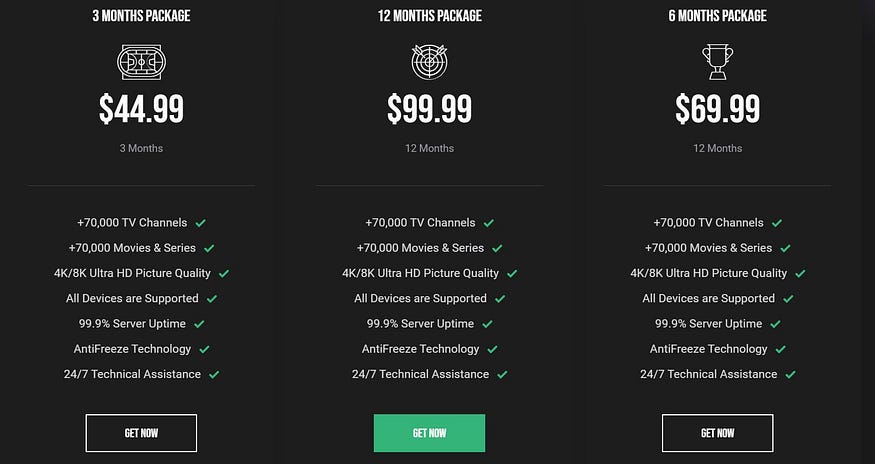Click checkmark beside 12 Months 4K/8K Ultra HD Picture Quality
This screenshot has height=464, width=875.
pyautogui.click(x=512, y=274)
